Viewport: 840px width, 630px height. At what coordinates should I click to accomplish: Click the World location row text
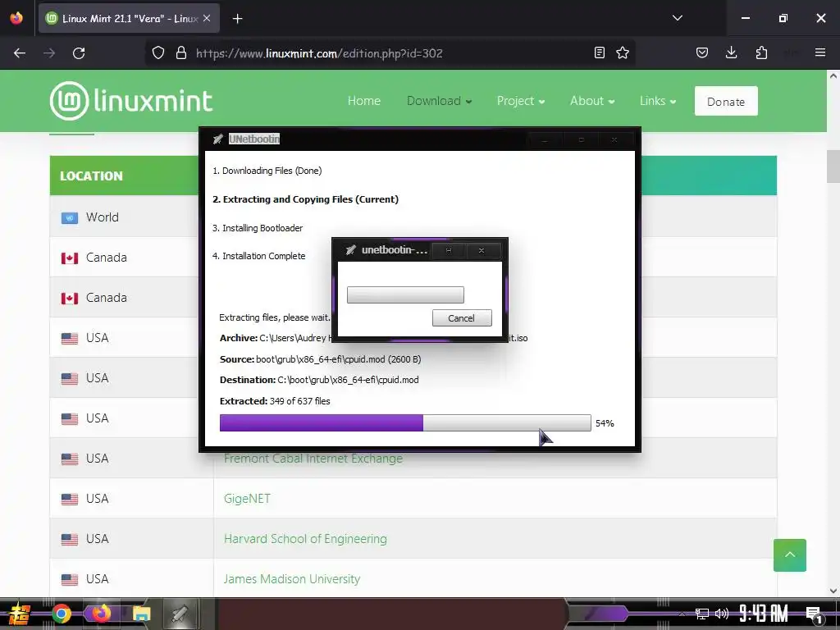(103, 217)
